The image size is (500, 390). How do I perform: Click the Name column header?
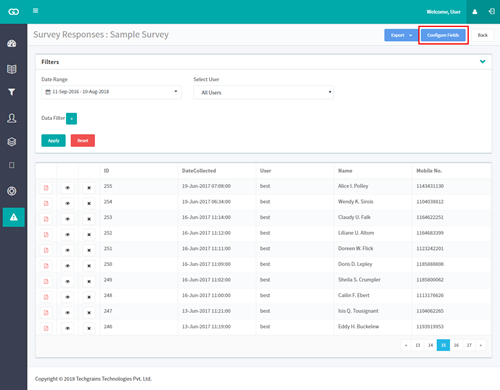345,171
